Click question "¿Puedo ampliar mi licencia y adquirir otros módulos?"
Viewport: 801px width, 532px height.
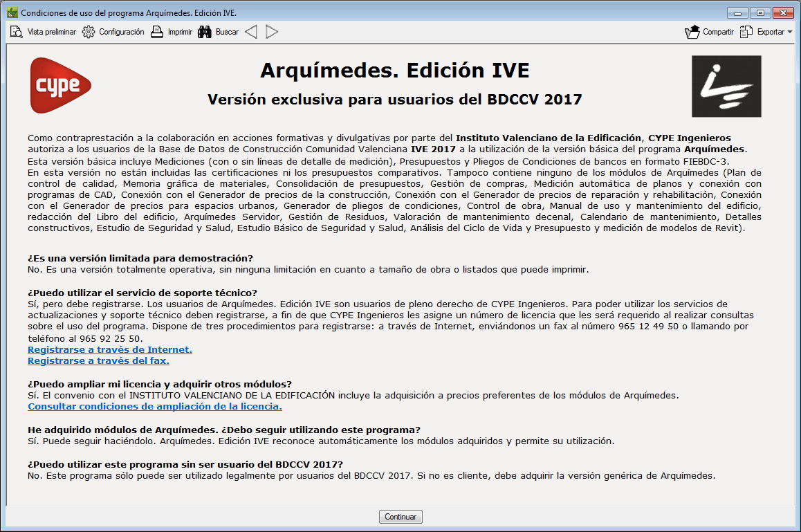(160, 384)
